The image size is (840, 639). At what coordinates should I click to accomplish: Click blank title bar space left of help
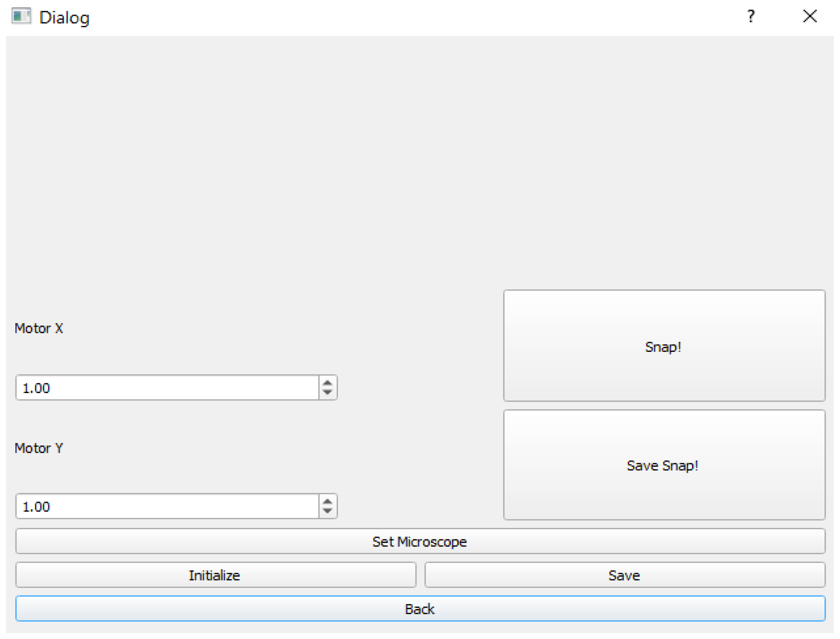(x=418, y=17)
